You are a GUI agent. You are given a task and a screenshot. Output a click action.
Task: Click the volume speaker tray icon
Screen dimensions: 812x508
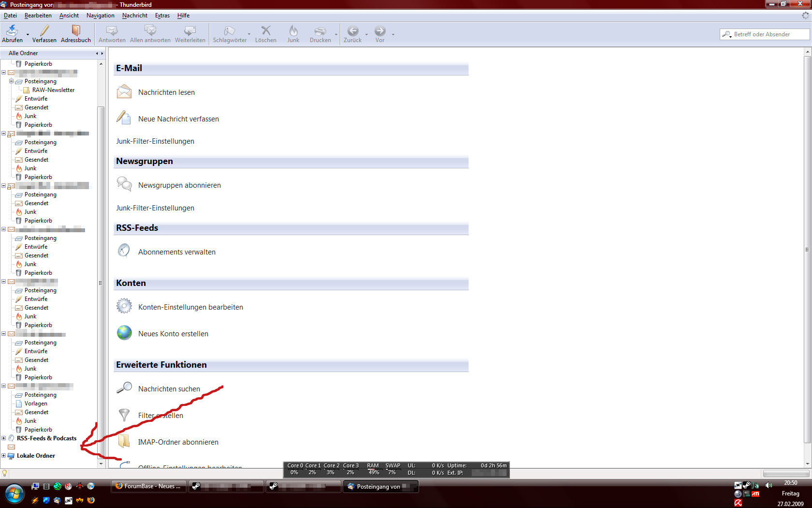tap(769, 485)
